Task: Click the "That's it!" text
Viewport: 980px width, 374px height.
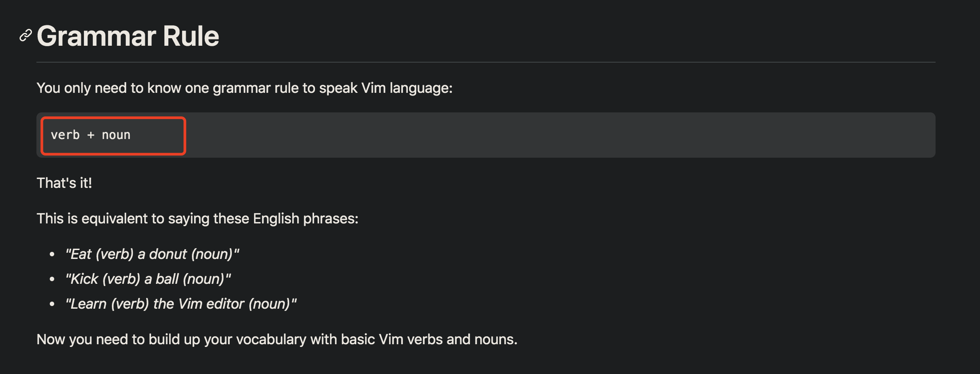Action: (64, 183)
